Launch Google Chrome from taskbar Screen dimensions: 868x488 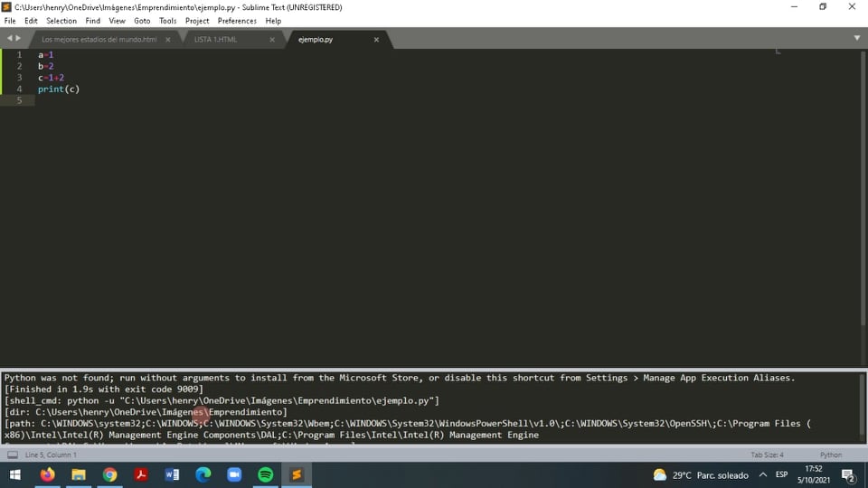coord(109,474)
